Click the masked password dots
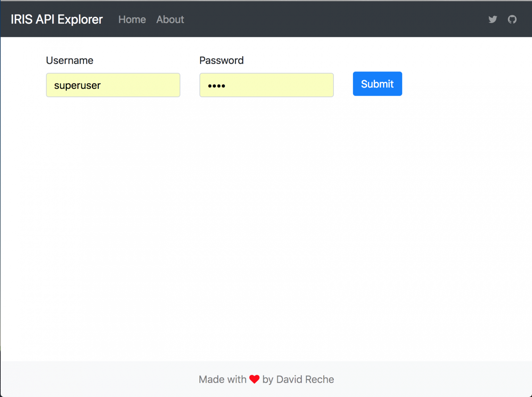 [216, 86]
